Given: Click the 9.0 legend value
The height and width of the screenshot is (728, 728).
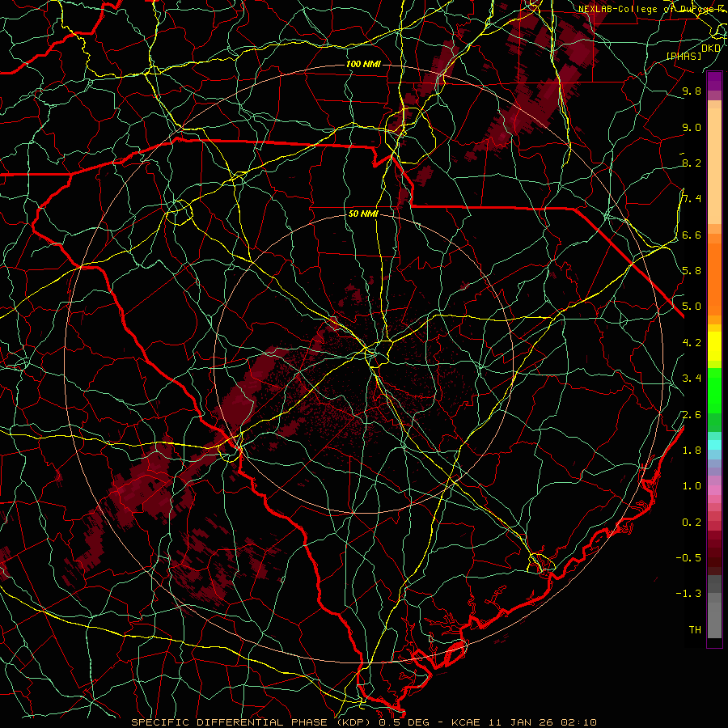Looking at the screenshot, I should click(x=692, y=127).
